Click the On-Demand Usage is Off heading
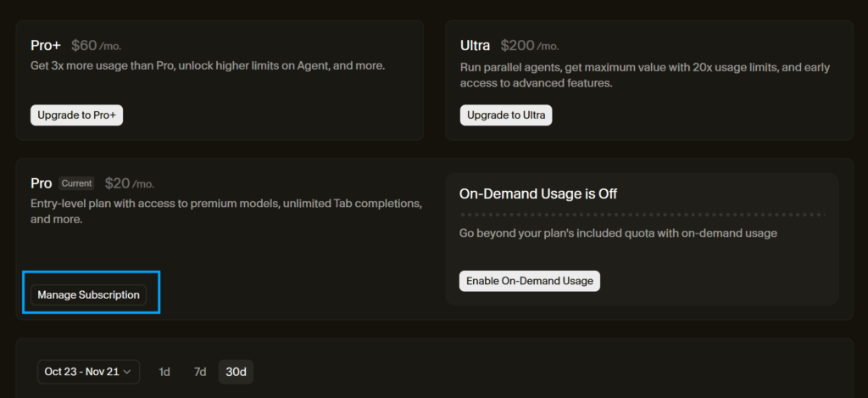This screenshot has width=868, height=398. [x=537, y=193]
